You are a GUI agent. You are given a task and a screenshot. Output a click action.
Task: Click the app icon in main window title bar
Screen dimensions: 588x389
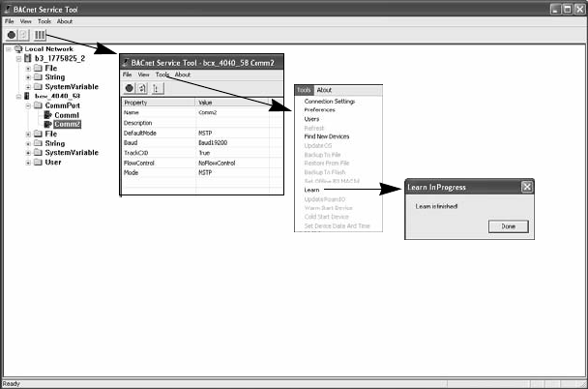(x=7, y=9)
